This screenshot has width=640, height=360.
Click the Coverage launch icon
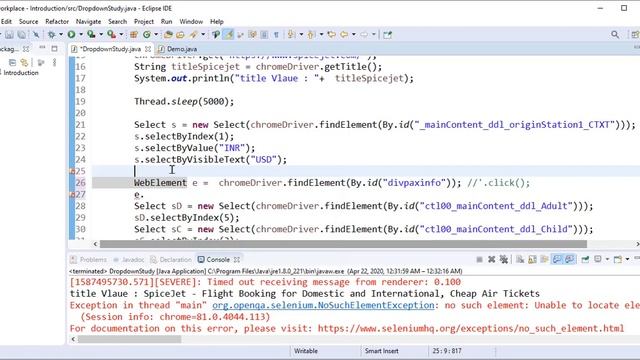91,35
